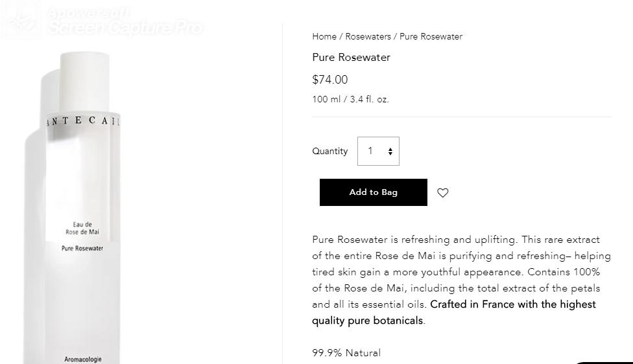Click the 99.9% Natural text
The width and height of the screenshot is (633, 364).
pyautogui.click(x=346, y=353)
